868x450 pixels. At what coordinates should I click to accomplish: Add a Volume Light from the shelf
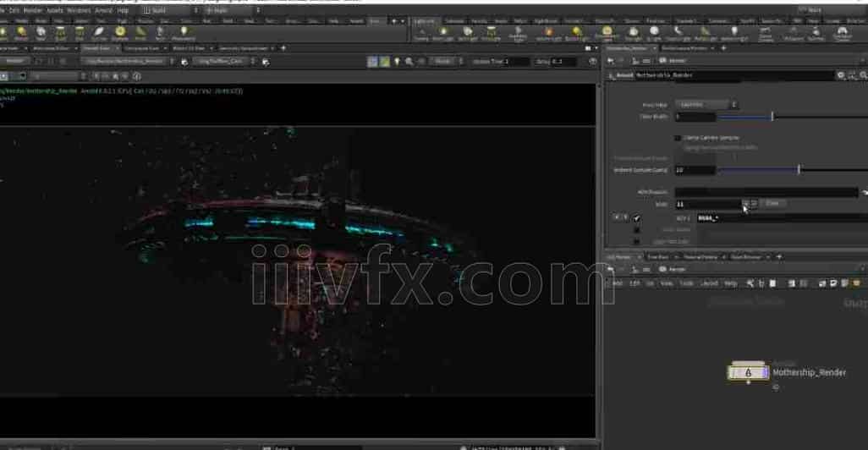(x=548, y=33)
